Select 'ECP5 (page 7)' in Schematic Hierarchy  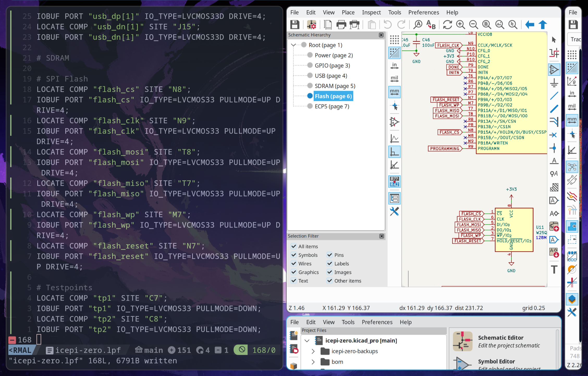tap(332, 106)
